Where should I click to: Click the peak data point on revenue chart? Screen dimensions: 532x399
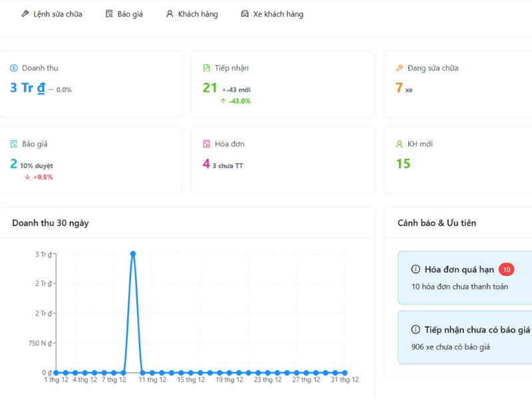(133, 253)
